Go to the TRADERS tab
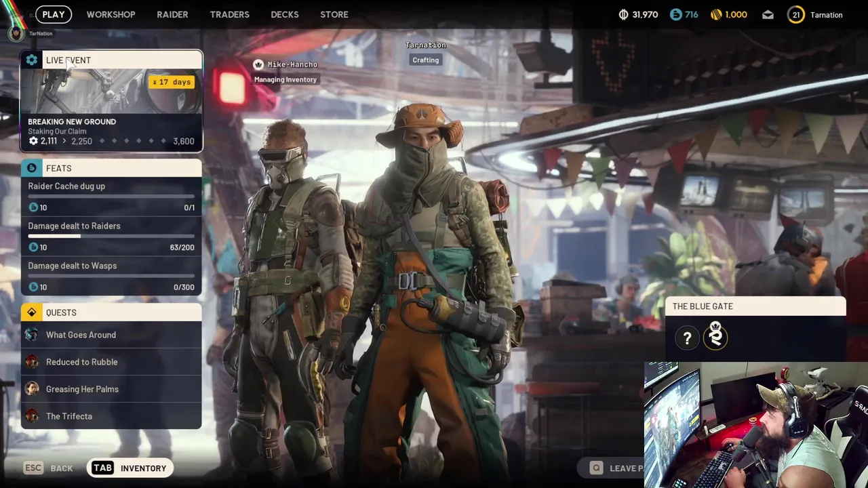868x488 pixels. click(x=229, y=14)
